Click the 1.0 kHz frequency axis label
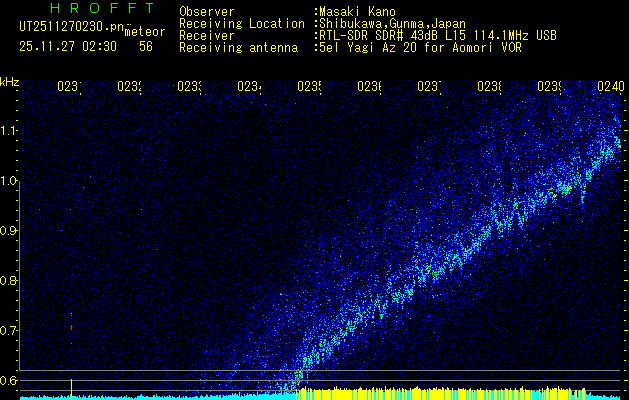Viewport: 629px width, 400px height. (x=8, y=181)
